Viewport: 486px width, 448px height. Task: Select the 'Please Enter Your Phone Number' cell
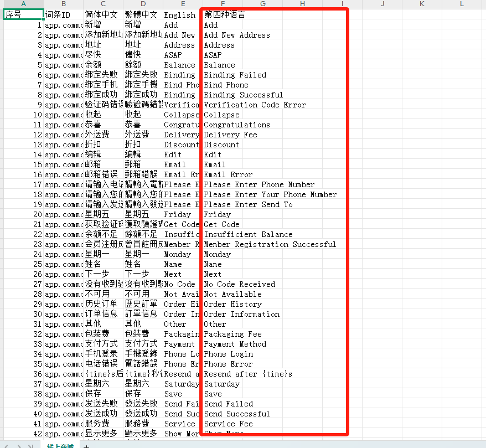pyautogui.click(x=223, y=194)
